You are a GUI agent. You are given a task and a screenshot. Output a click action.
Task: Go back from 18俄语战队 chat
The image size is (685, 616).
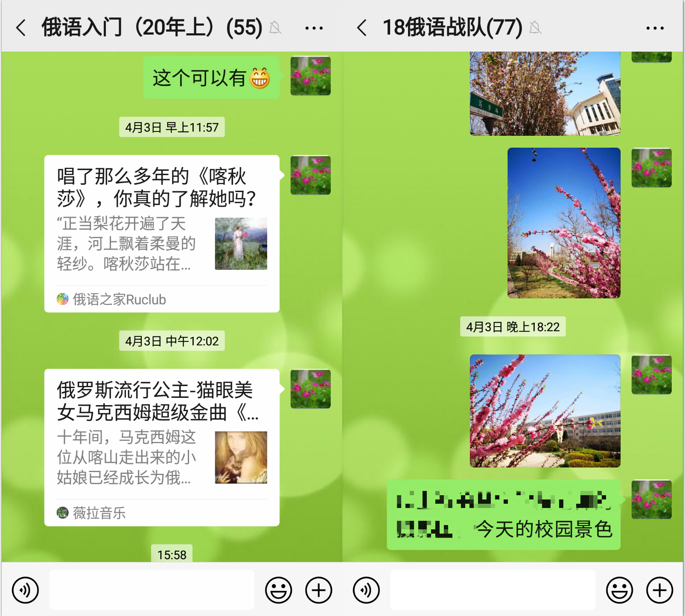(361, 28)
